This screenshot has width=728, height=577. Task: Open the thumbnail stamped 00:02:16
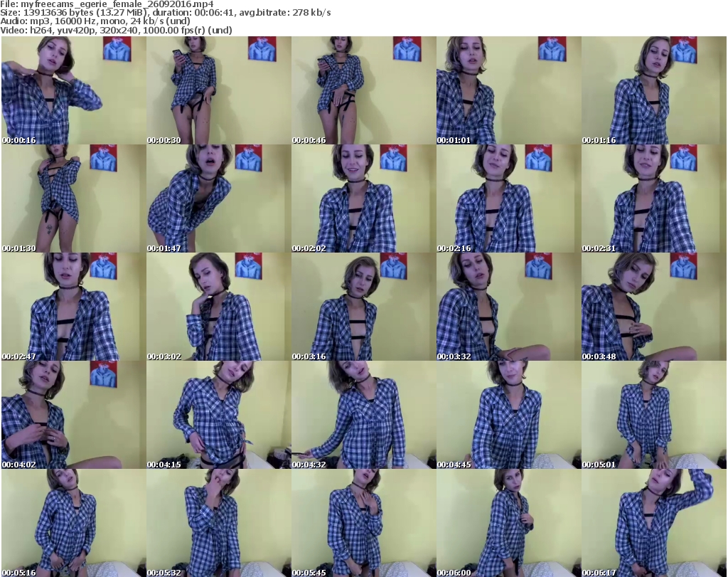[x=508, y=198]
